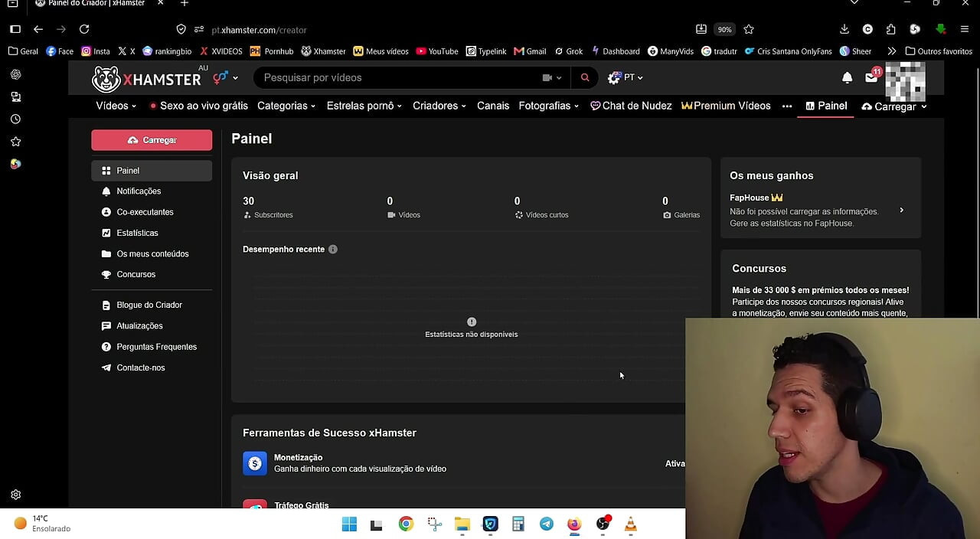Open Calculator from the taskbar
The image size is (980, 539).
(x=518, y=524)
